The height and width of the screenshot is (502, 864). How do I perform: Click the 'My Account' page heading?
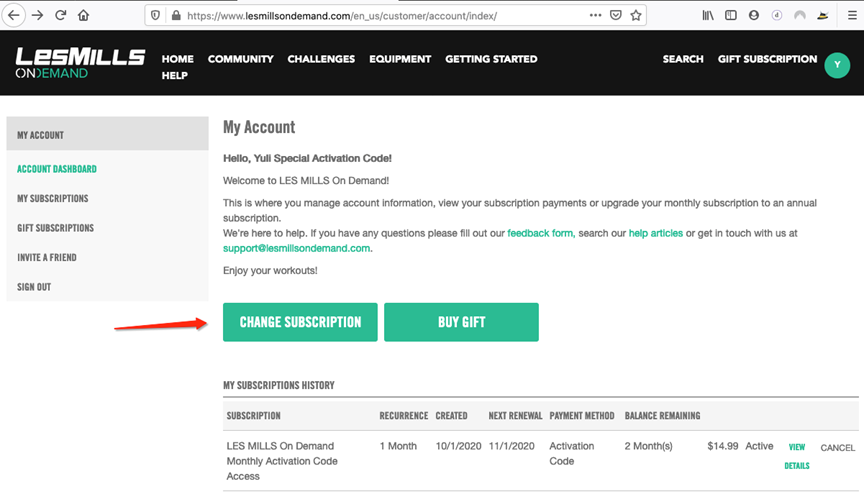click(259, 127)
